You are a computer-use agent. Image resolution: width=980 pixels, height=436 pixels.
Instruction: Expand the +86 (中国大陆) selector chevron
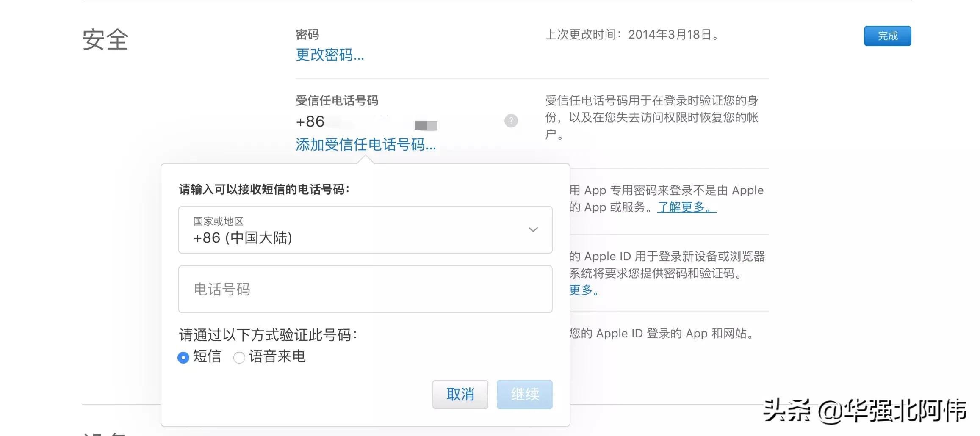[533, 230]
